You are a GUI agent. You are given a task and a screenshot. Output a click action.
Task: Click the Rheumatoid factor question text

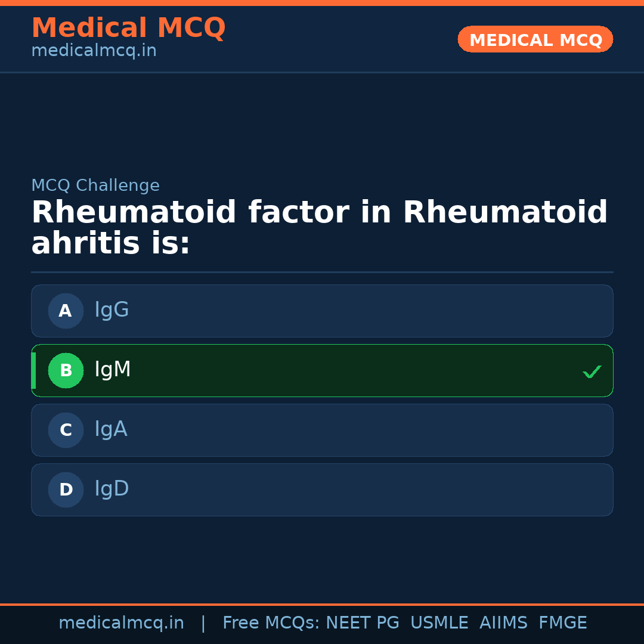[319, 228]
